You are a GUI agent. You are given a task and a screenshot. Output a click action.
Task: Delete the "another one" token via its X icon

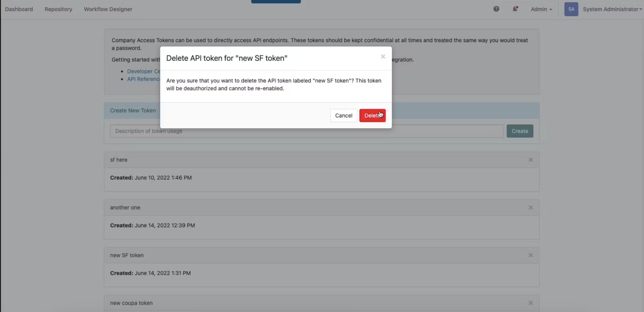click(531, 207)
